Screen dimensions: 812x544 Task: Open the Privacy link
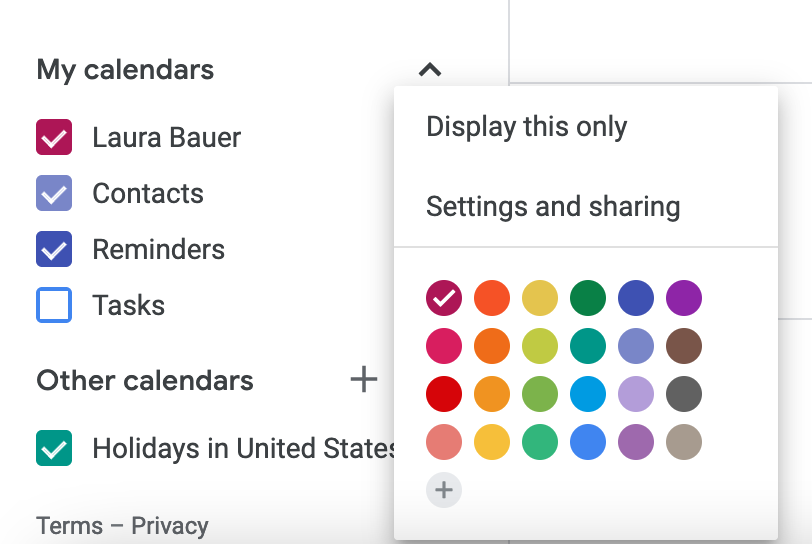170,526
